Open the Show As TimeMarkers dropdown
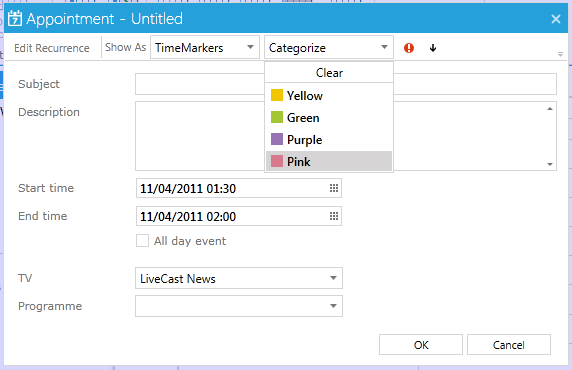The image size is (572, 370). pos(205,47)
